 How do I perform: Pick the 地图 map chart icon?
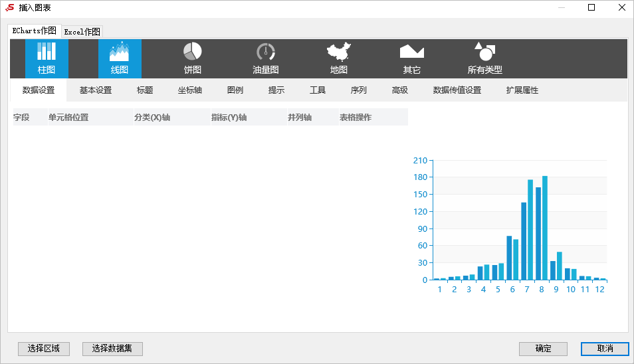coord(339,58)
